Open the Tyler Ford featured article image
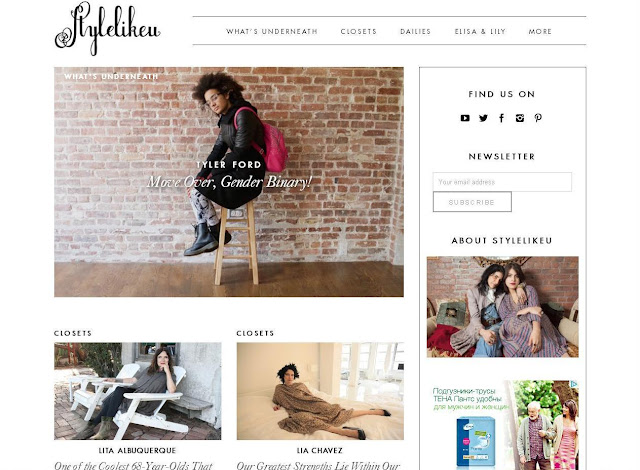Screen dimensions: 640x470 pyautogui.click(x=229, y=182)
